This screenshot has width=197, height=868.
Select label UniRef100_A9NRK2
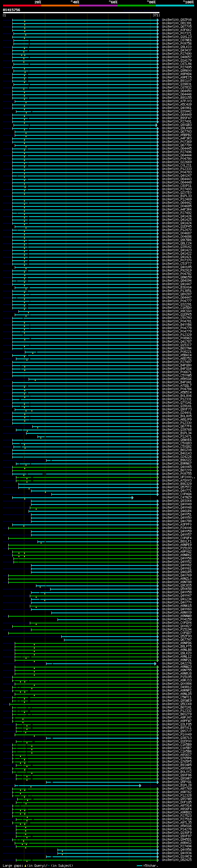[177, 555]
